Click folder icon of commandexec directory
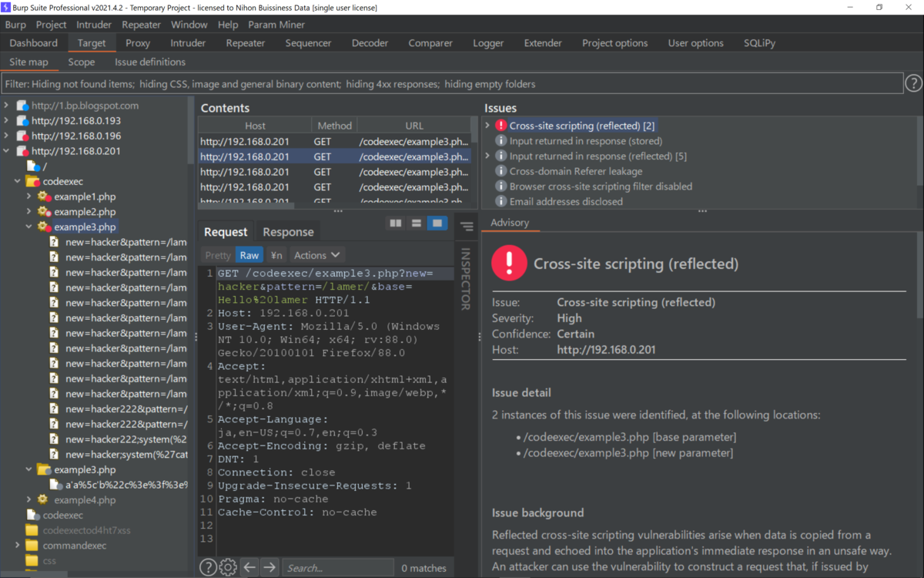This screenshot has height=578, width=924. coord(32,546)
